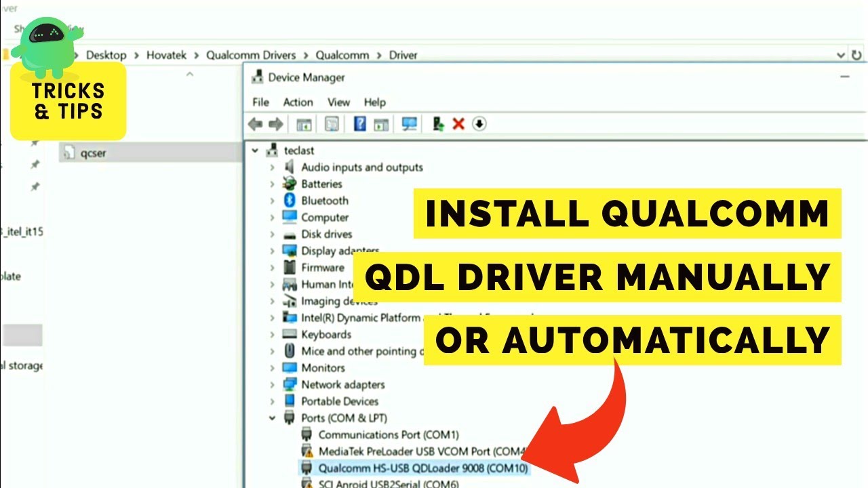The height and width of the screenshot is (488, 868).
Task: Collapse the Ports (COM & LPT) node
Action: pos(272,418)
